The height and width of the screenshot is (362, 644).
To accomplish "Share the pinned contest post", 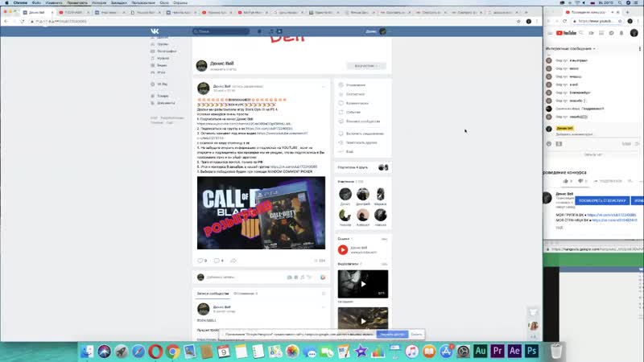I will pyautogui.click(x=233, y=261).
